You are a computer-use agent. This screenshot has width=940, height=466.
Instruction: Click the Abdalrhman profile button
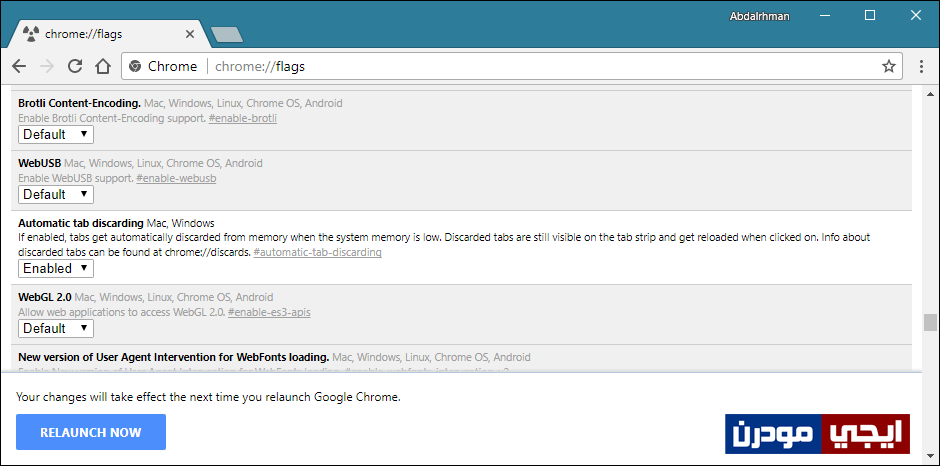click(x=759, y=16)
